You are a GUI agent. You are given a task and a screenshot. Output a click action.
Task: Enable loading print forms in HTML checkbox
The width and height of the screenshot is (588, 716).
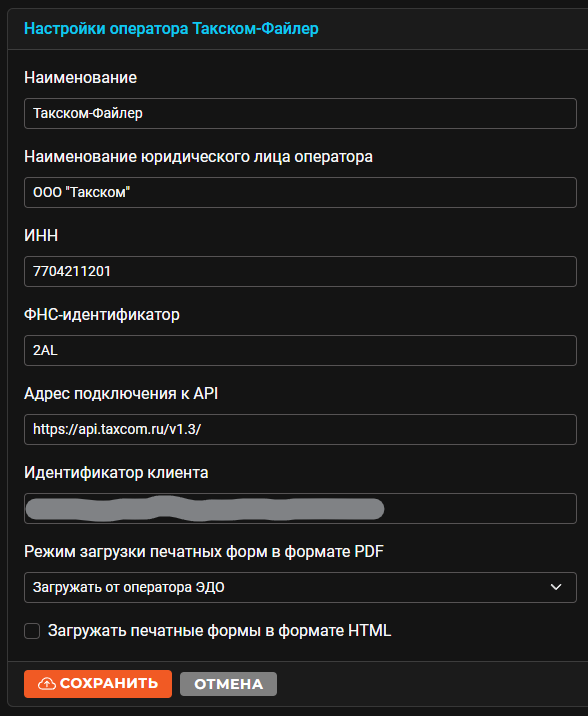click(32, 631)
